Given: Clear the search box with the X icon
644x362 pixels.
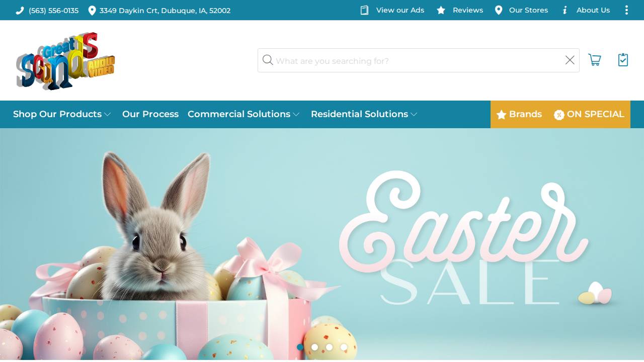Looking at the screenshot, I should (570, 60).
